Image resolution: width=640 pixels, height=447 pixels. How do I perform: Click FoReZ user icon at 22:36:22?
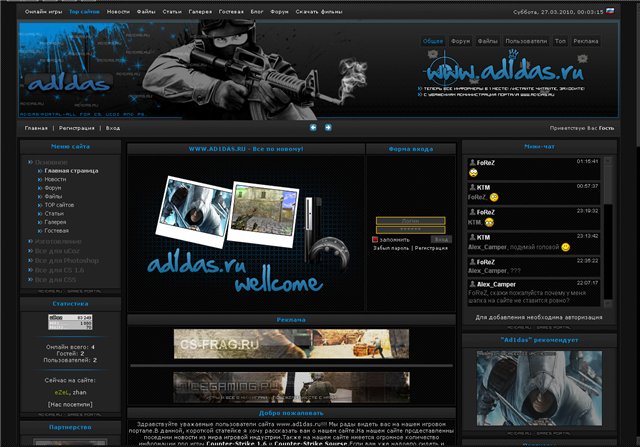point(472,262)
